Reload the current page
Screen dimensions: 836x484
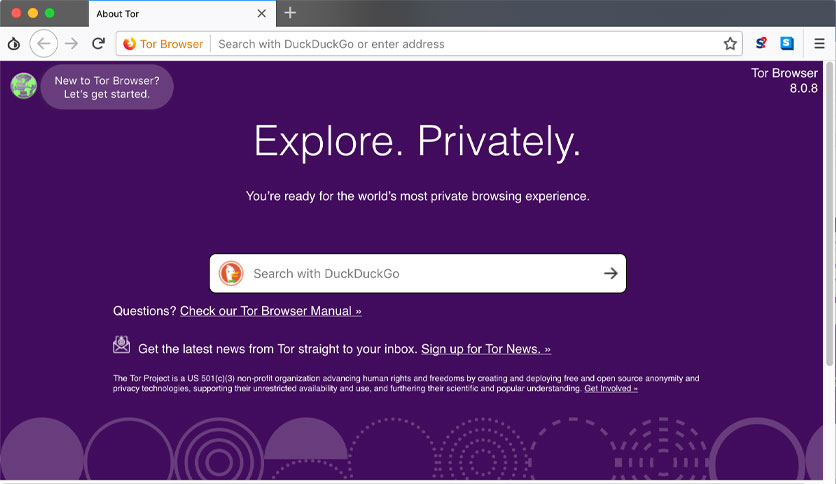[98, 44]
